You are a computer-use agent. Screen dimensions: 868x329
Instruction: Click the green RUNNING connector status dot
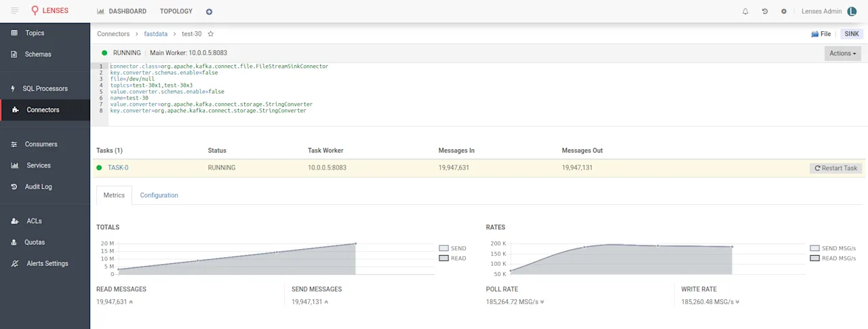pyautogui.click(x=104, y=53)
